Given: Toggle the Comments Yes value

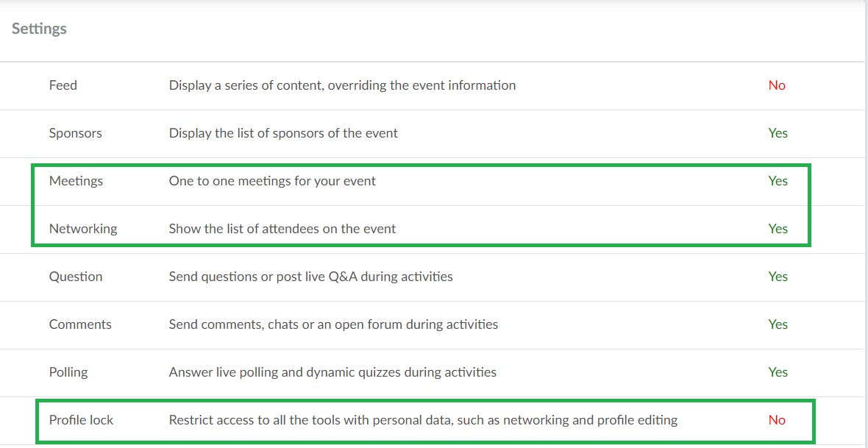Looking at the screenshot, I should [x=778, y=324].
